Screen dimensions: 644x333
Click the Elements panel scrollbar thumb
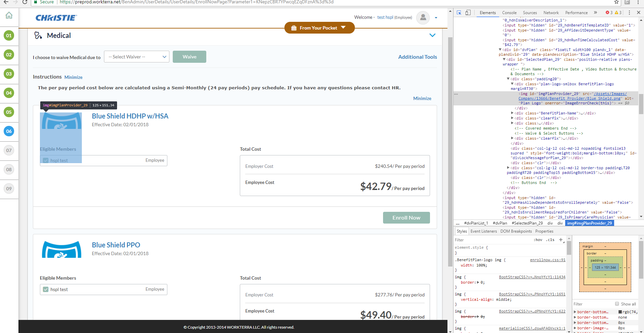641,104
